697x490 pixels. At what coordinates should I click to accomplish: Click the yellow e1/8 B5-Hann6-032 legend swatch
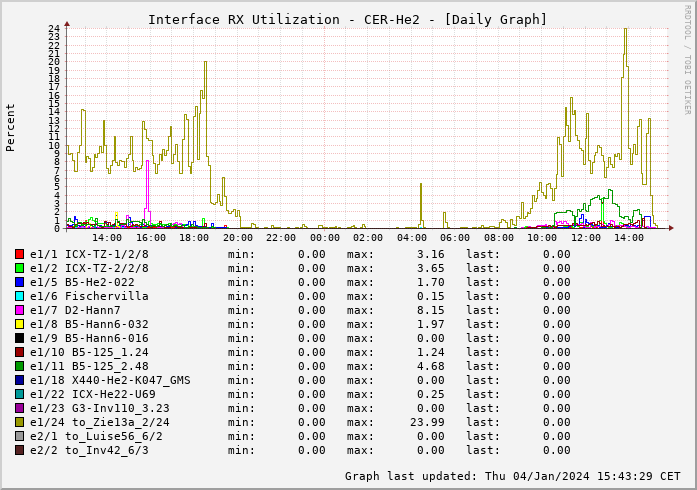coord(20,324)
